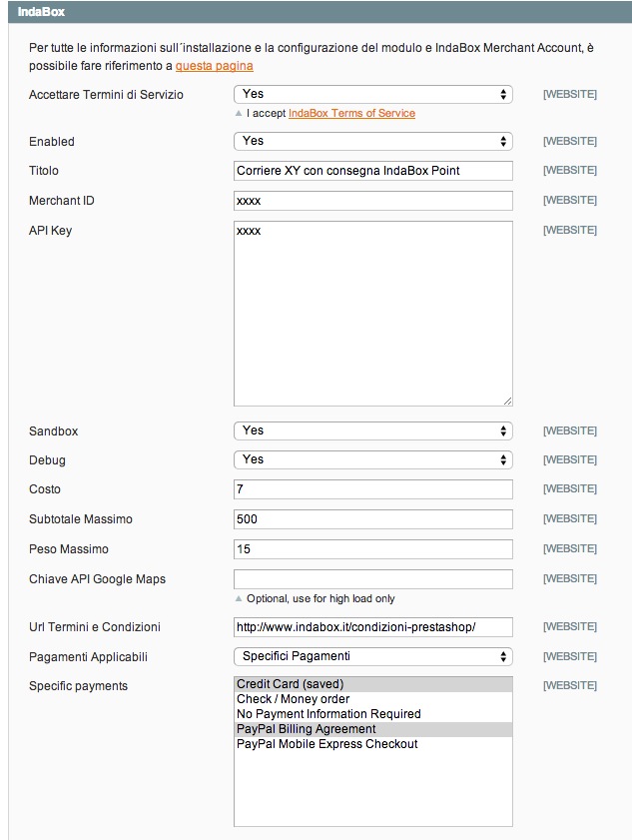Focus the Merchant ID text field
This screenshot has width=632, height=840.
pyautogui.click(x=372, y=201)
